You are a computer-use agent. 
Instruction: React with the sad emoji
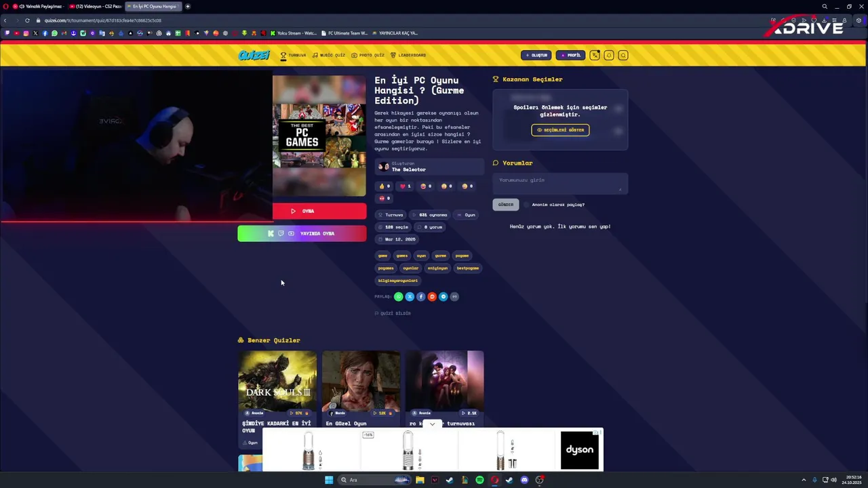467,186
